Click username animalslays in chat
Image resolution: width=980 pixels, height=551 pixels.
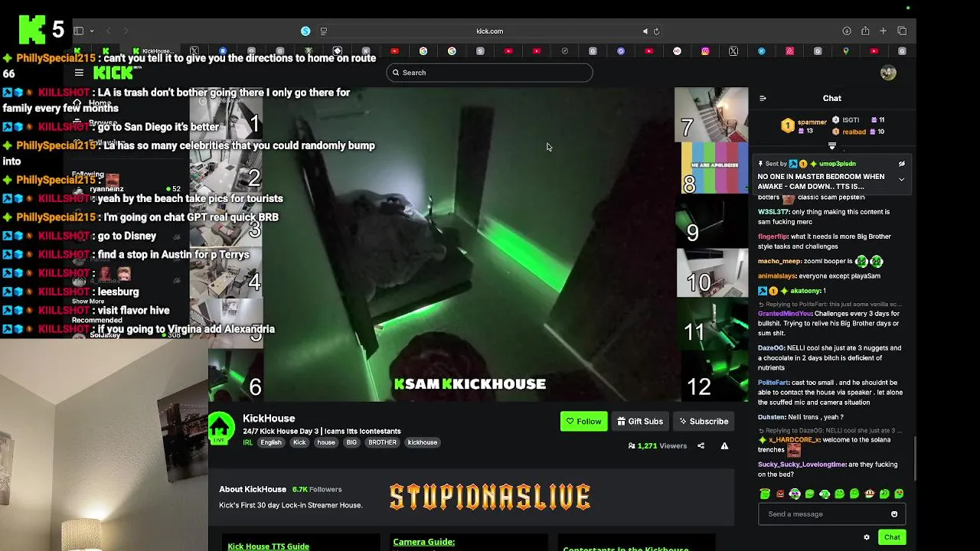coord(777,276)
